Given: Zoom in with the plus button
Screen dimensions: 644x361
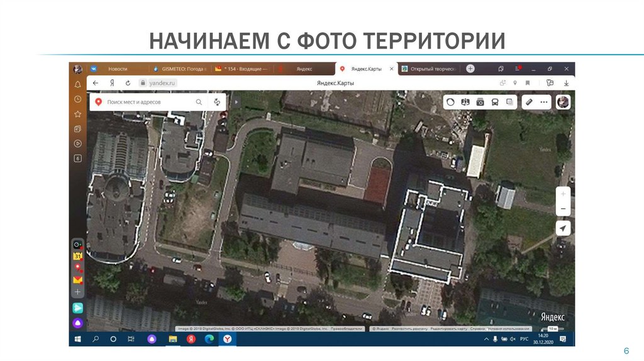Looking at the screenshot, I should [x=563, y=194].
